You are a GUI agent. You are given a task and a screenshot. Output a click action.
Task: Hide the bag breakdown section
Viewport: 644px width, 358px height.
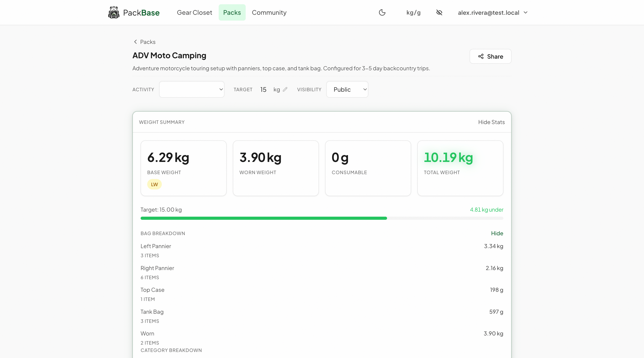click(x=497, y=233)
